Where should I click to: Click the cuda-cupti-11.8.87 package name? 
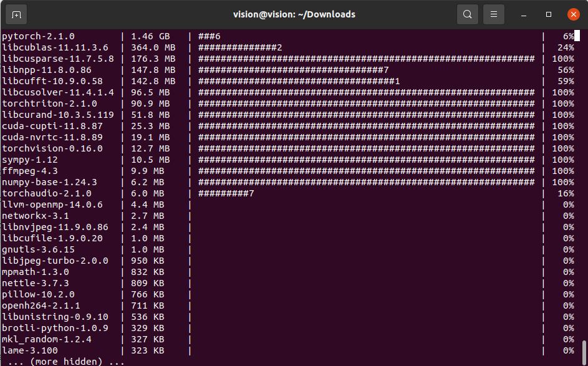point(52,127)
